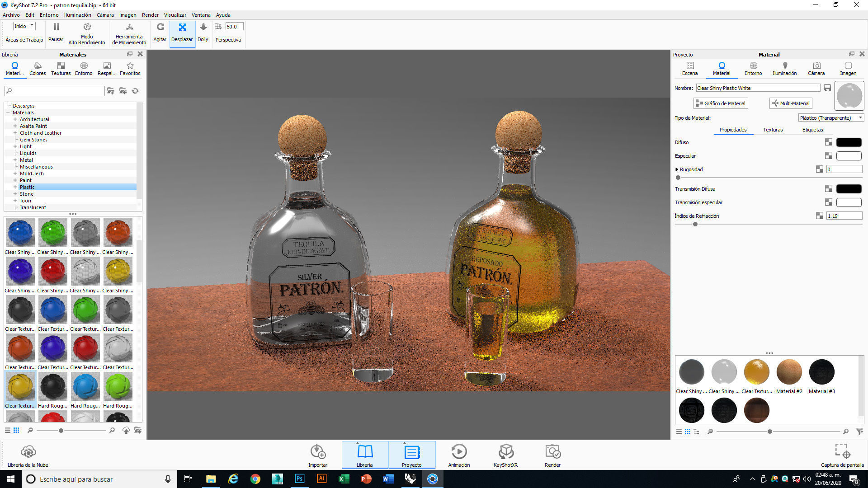Click the Pausar render icon
This screenshot has width=868, height=488.
56,27
